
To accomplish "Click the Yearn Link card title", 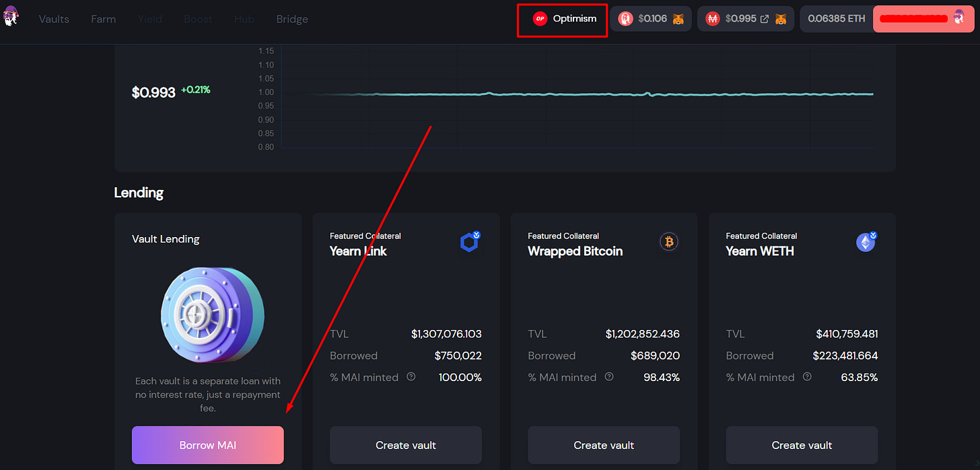I will coord(358,251).
